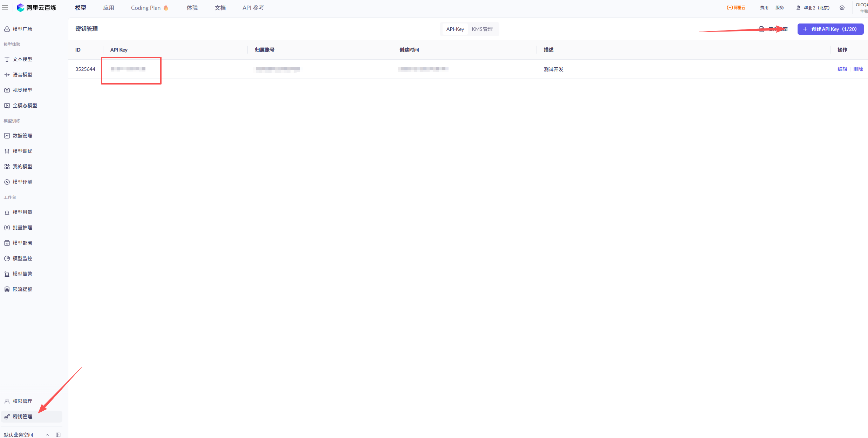Open 限流提额 in the sidebar
Image resolution: width=868 pixels, height=438 pixels.
coord(22,289)
